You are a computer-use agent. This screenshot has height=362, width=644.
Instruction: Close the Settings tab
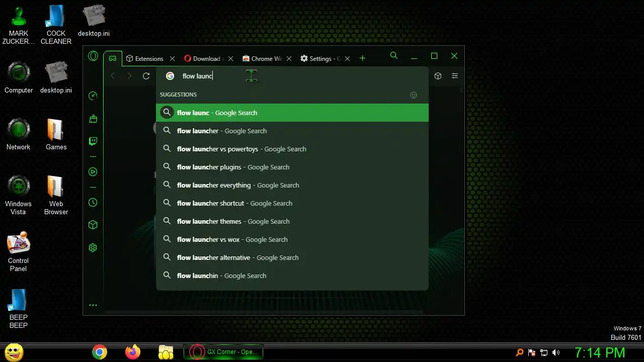coord(348,59)
